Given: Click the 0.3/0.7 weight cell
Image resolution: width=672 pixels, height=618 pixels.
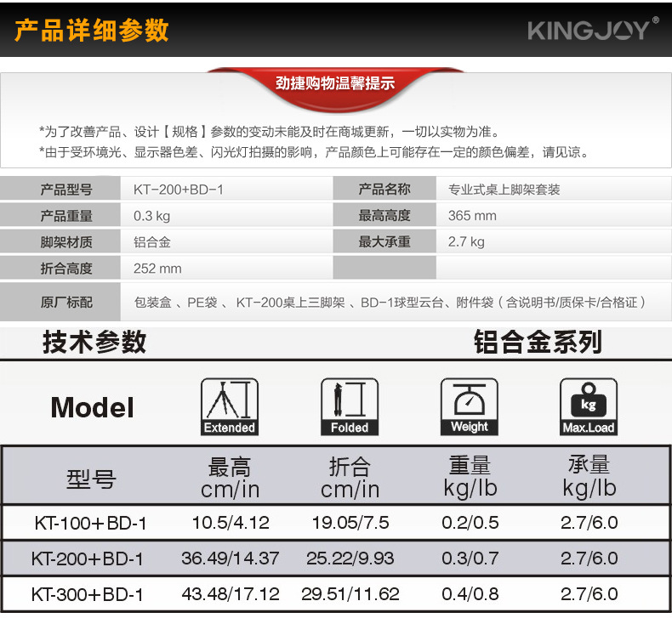Looking at the screenshot, I should [470, 558].
